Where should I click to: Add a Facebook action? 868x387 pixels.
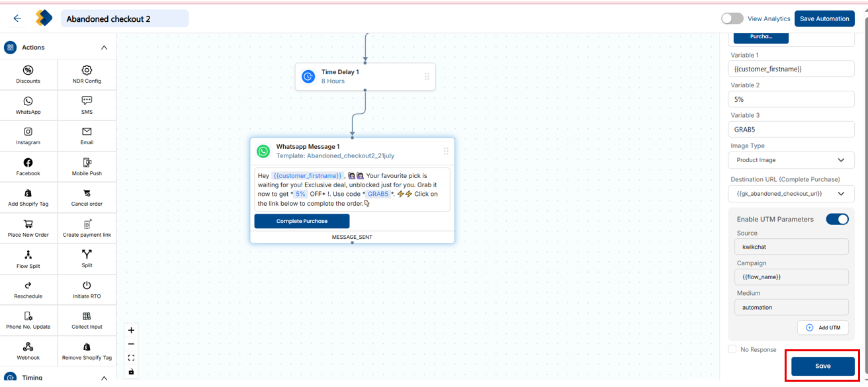[28, 167]
